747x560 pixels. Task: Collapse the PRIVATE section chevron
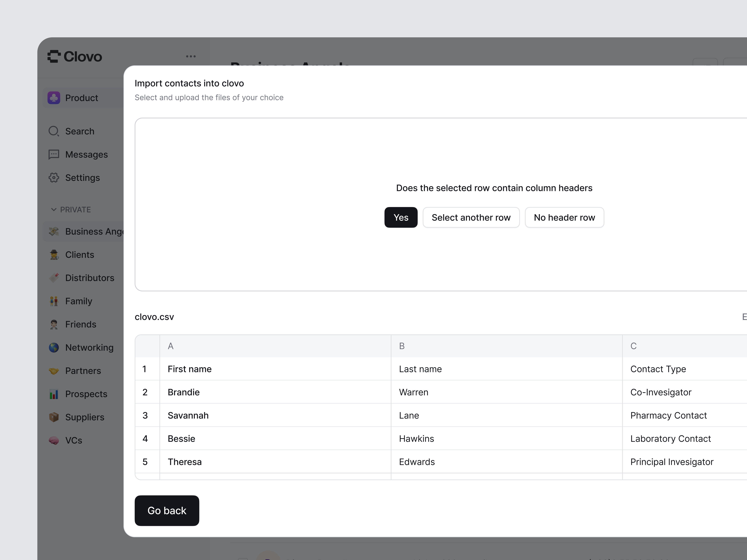54,210
